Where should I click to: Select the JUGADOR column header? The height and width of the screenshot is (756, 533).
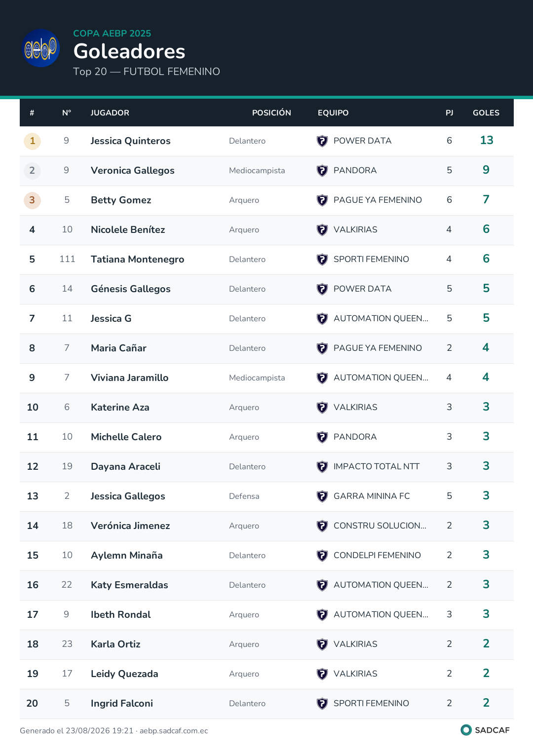pos(110,113)
